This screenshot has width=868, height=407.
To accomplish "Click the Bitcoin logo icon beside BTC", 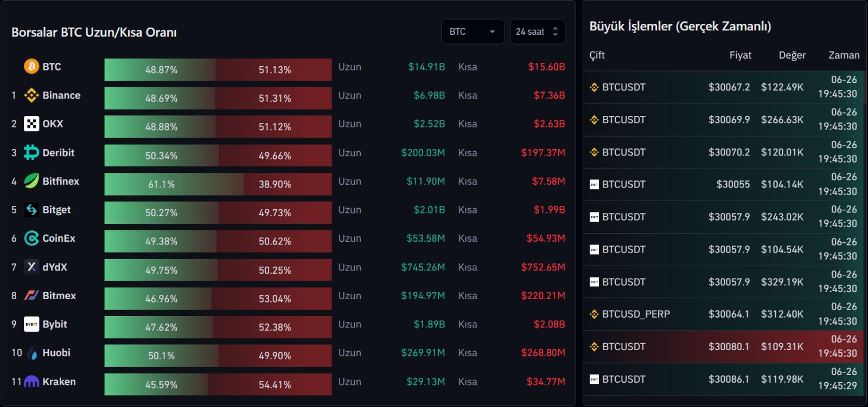I will 31,67.
